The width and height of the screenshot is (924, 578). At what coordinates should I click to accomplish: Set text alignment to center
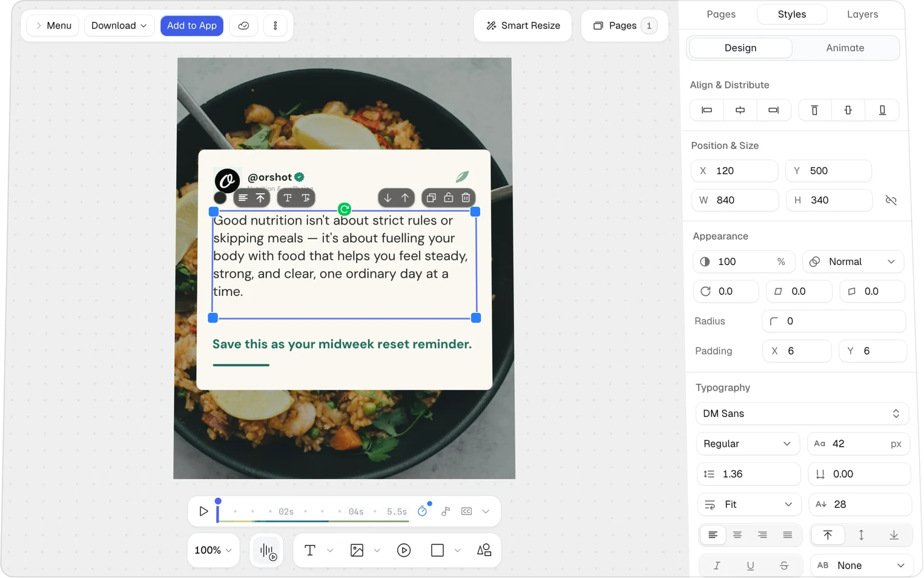[738, 535]
